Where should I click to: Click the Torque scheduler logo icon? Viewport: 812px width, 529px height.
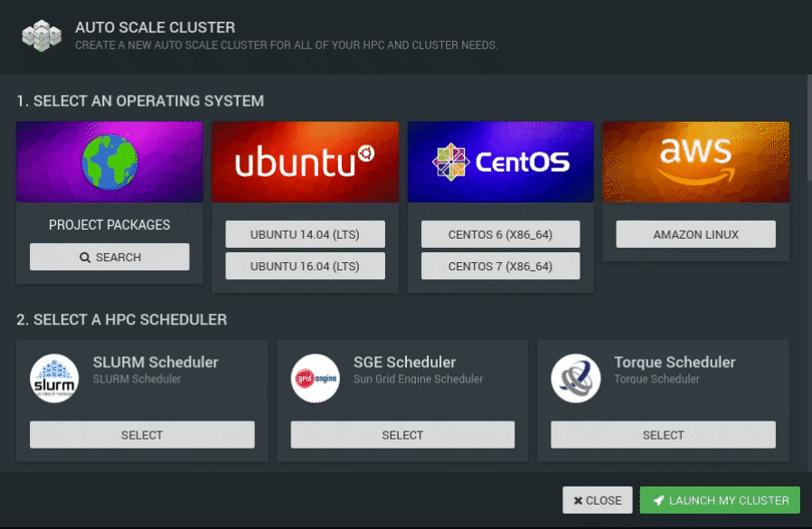pyautogui.click(x=576, y=378)
